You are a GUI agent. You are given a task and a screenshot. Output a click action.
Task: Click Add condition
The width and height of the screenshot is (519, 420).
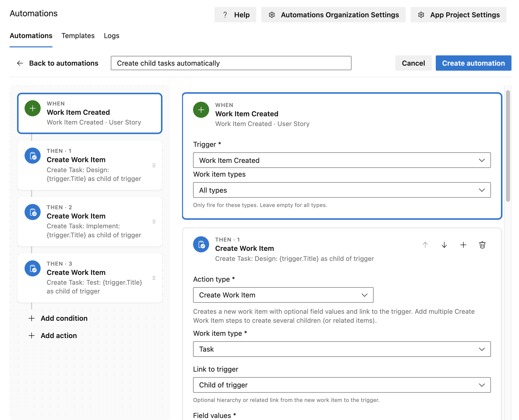58,318
